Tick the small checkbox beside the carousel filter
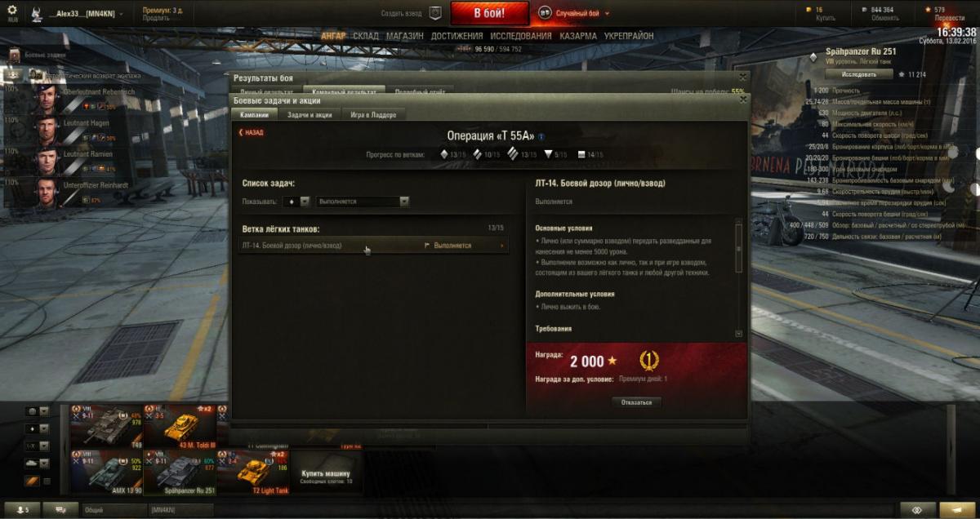980x519 pixels. pyautogui.click(x=46, y=481)
